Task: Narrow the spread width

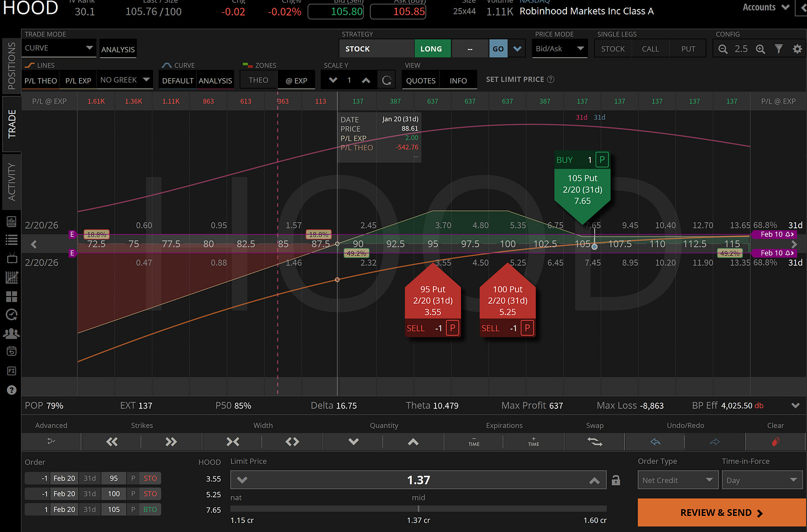Action: click(x=233, y=442)
